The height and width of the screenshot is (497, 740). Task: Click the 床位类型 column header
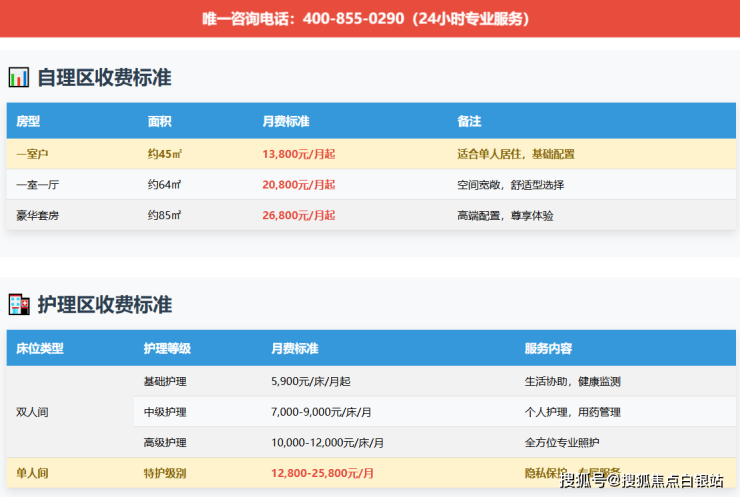tap(40, 349)
